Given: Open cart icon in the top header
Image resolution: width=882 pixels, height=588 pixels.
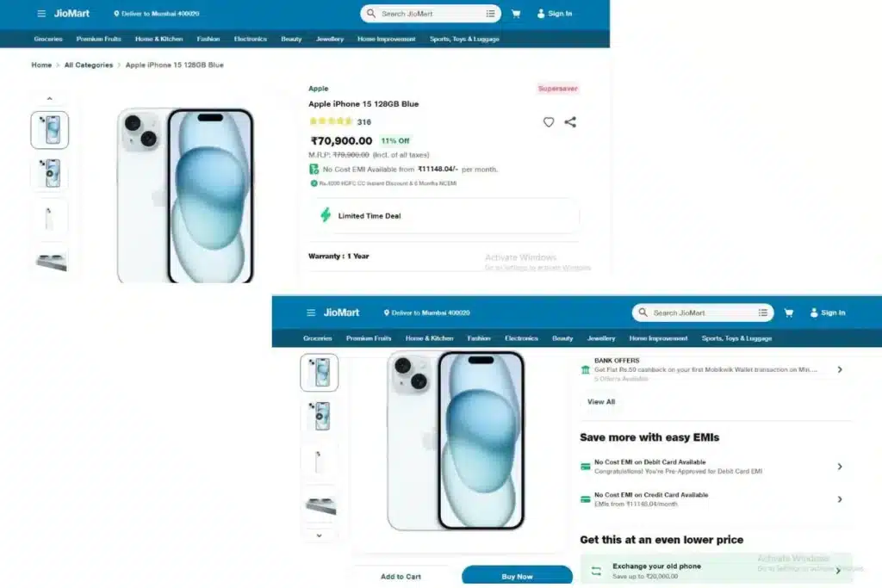Looking at the screenshot, I should pyautogui.click(x=516, y=14).
